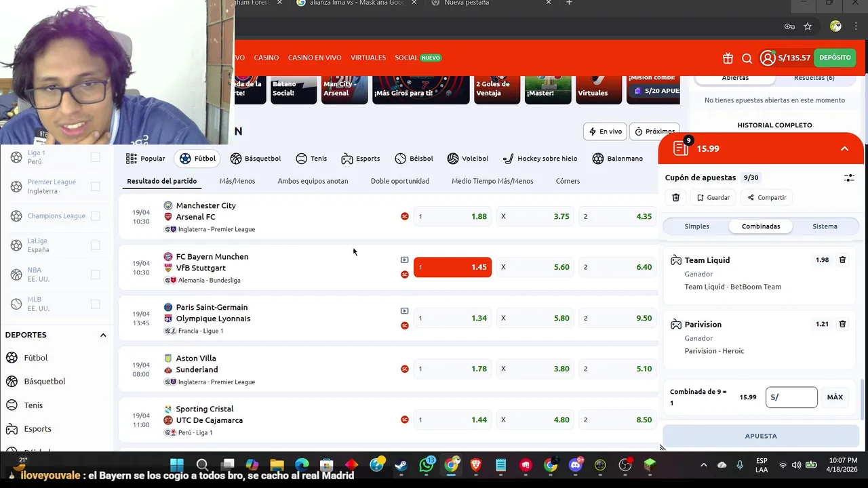The height and width of the screenshot is (488, 868).
Task: Click the green Depósito button
Action: tap(835, 58)
